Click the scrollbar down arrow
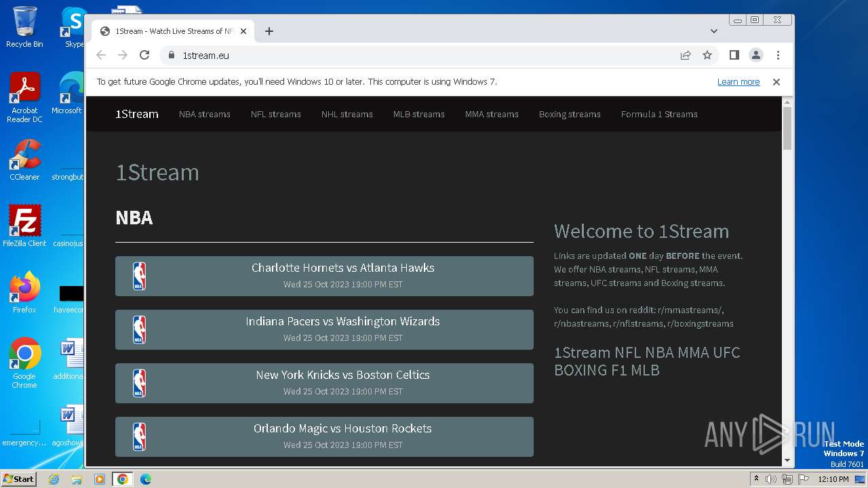Viewport: 868px width, 488px height. click(787, 461)
